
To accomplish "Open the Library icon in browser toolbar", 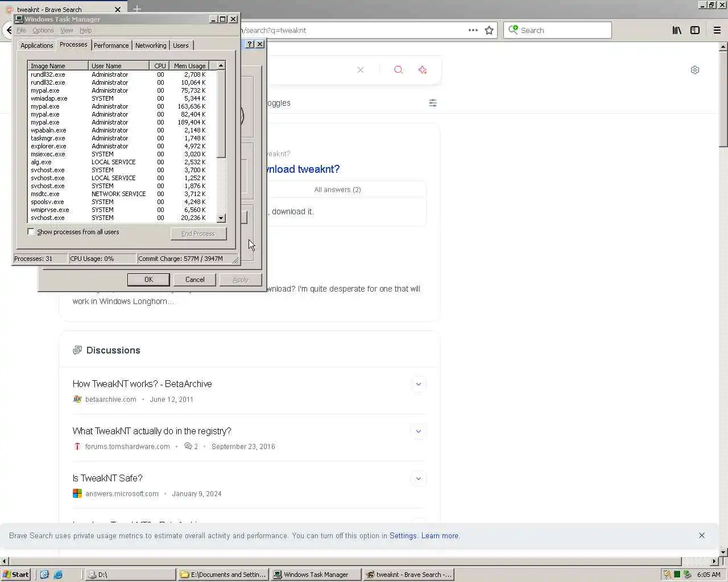I will click(677, 30).
